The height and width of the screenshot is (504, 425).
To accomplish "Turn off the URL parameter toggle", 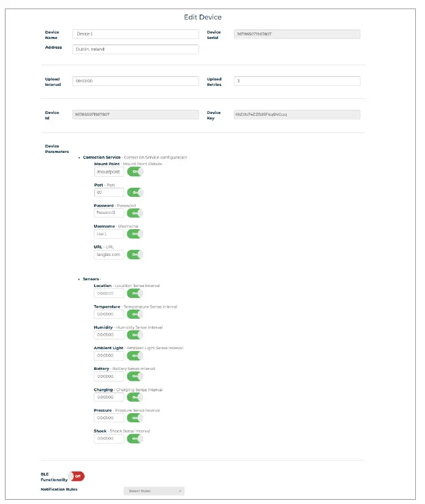I will click(135, 255).
